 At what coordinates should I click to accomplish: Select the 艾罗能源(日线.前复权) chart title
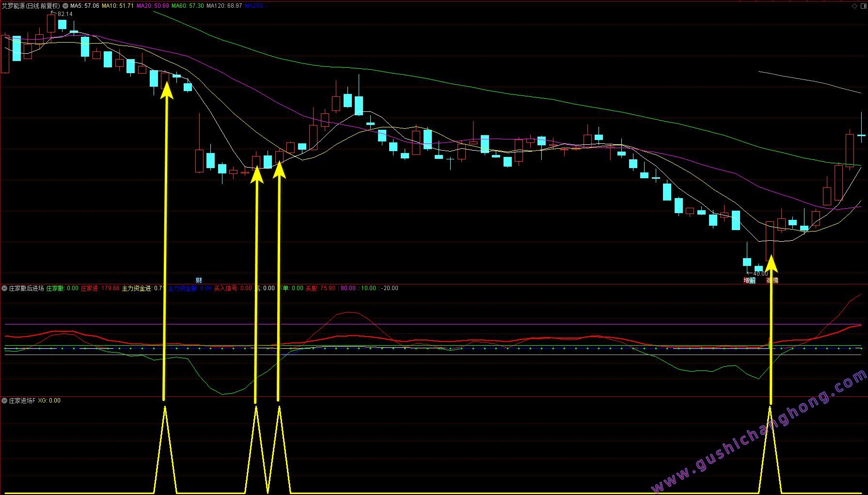tap(31, 6)
